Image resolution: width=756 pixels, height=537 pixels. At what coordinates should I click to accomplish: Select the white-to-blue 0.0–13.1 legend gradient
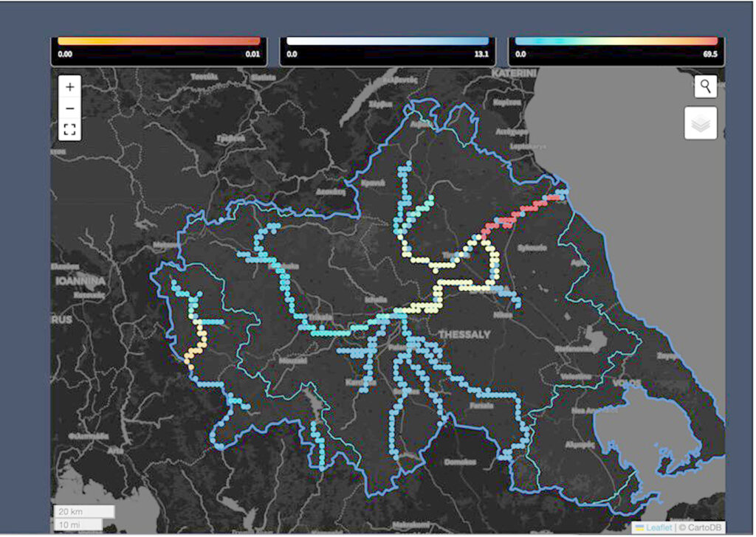[x=387, y=41]
